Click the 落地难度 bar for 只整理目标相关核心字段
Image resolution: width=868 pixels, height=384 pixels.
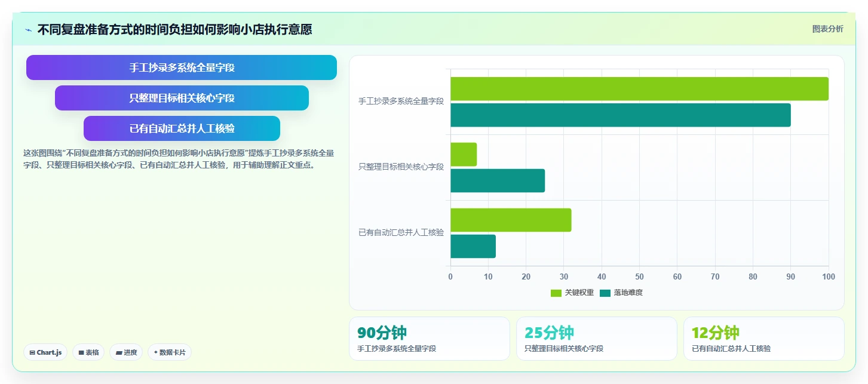(498, 181)
